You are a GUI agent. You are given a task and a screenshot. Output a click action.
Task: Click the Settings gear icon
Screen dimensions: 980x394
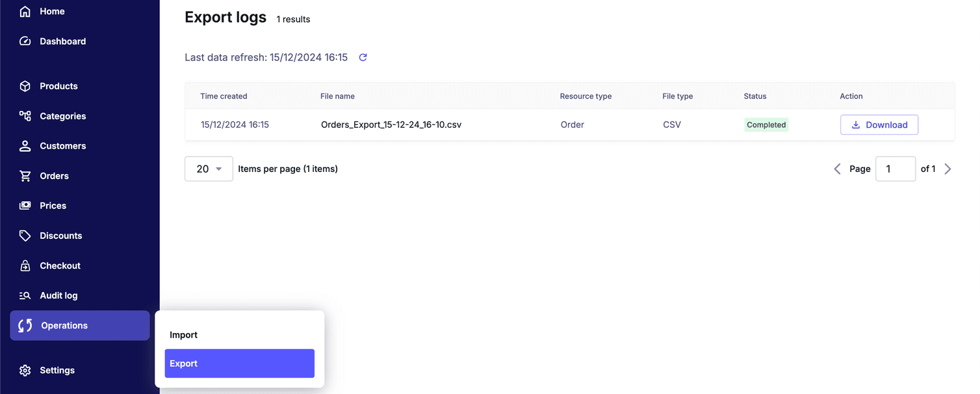25,371
